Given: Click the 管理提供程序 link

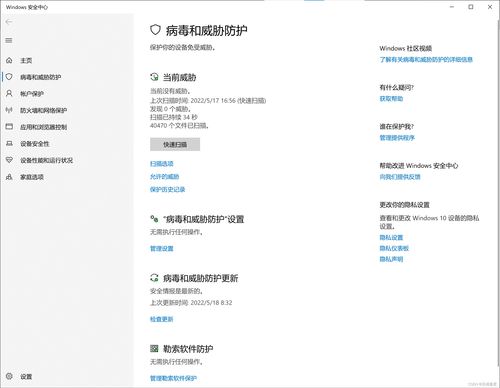Looking at the screenshot, I should coord(397,138).
